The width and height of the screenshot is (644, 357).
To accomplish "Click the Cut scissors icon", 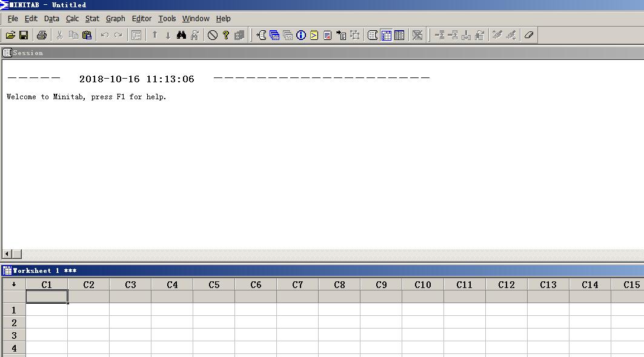I will click(59, 35).
